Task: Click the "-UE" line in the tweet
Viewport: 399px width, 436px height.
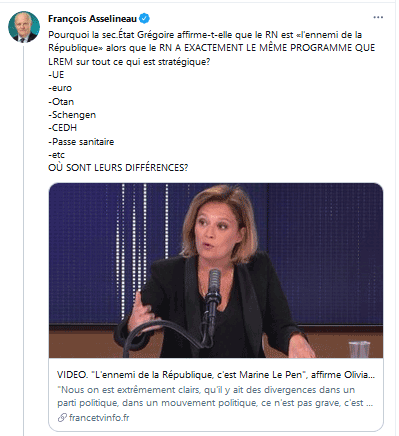Action: tap(56, 75)
